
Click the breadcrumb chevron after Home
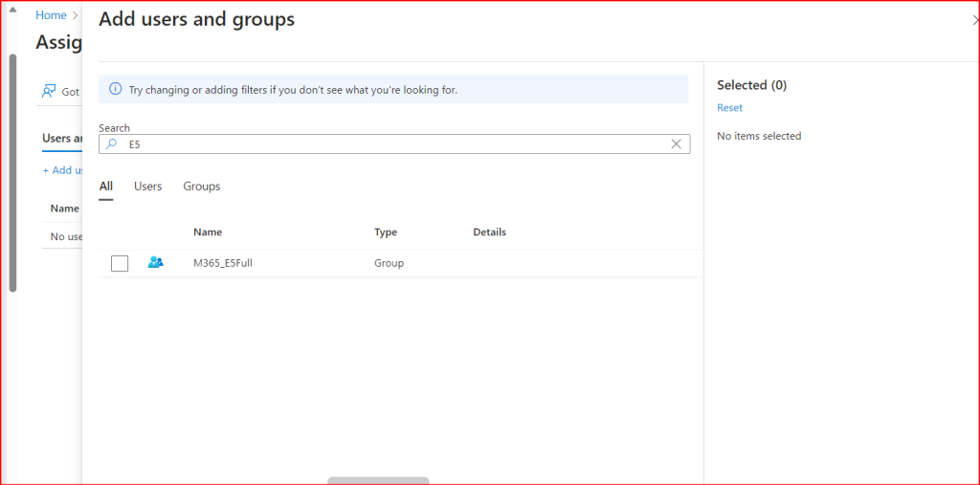coord(76,15)
